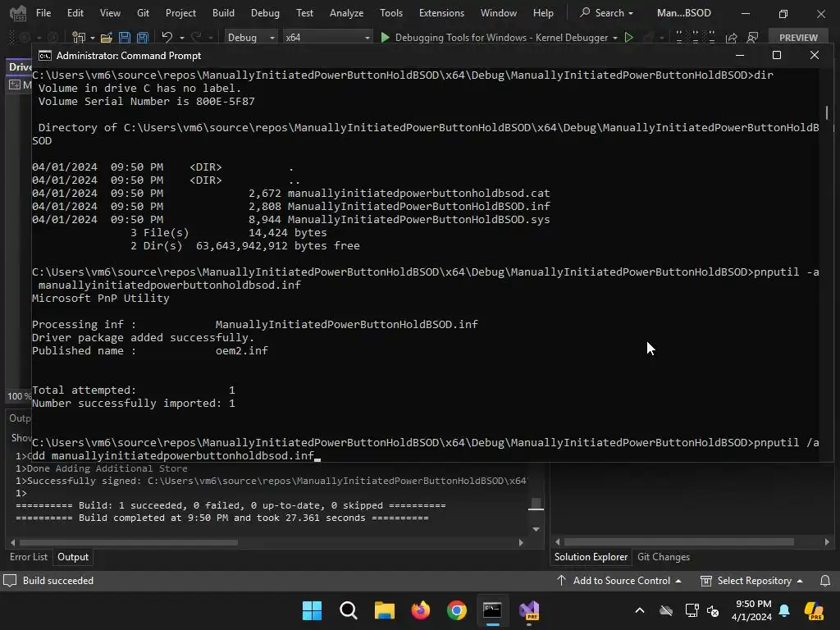Viewport: 840px width, 630px height.
Task: Start the Debugging Tools for Windows Kernel Debugger
Action: (x=495, y=38)
